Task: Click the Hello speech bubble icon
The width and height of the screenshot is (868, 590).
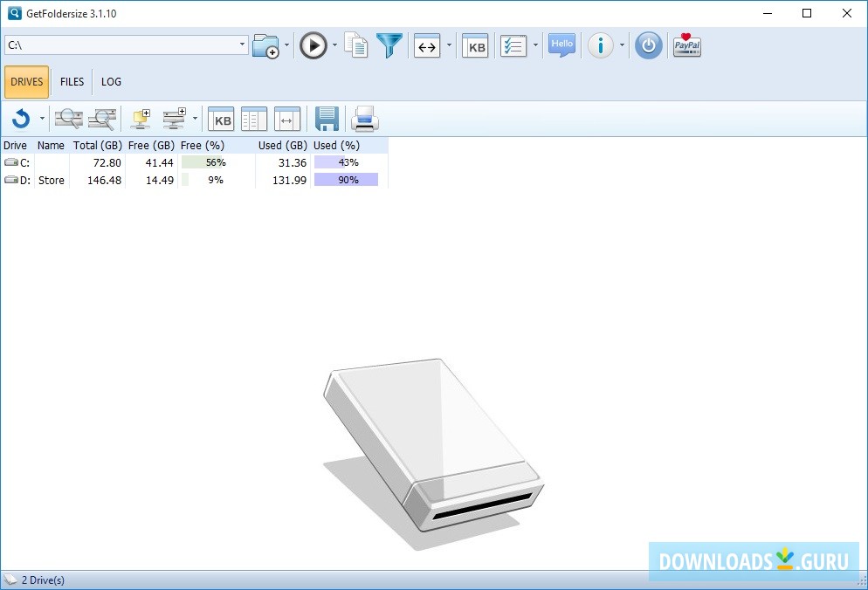Action: point(561,45)
